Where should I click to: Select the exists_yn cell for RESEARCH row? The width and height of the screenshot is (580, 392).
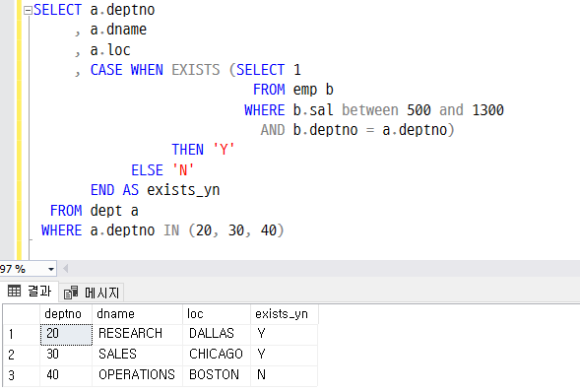point(284,334)
